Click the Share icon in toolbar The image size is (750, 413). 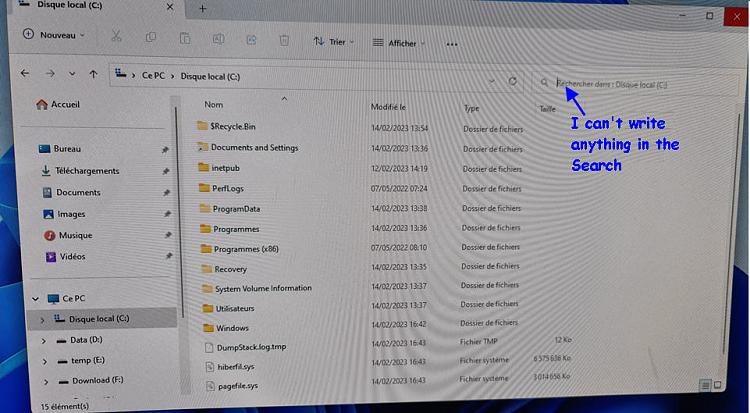251,40
